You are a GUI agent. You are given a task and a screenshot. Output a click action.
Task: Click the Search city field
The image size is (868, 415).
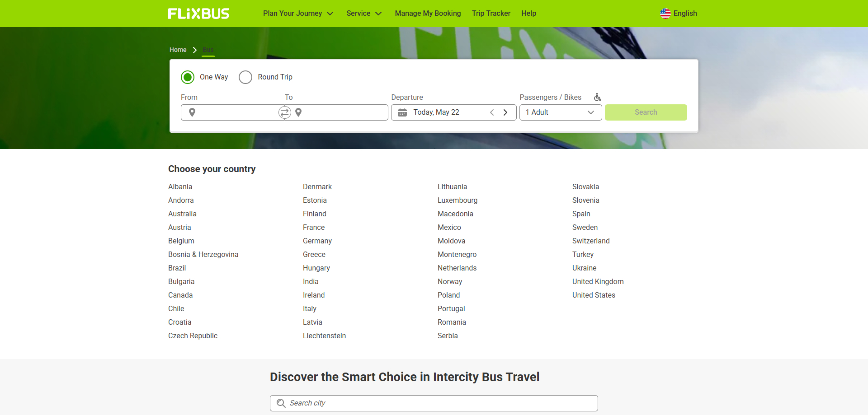click(x=434, y=403)
